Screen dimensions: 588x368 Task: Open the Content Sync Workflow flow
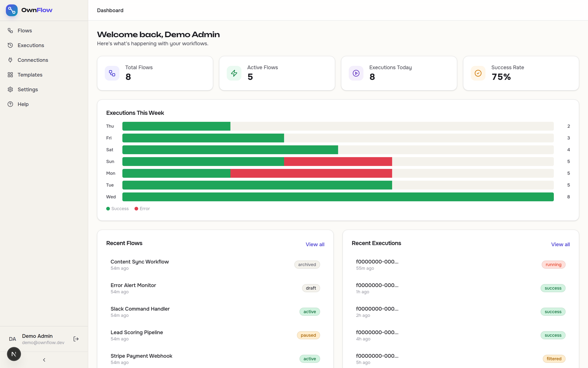click(x=215, y=265)
